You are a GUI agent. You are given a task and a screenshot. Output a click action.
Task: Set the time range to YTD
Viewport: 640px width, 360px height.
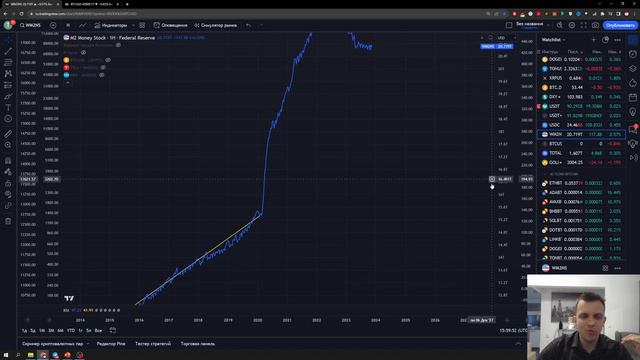(x=71, y=331)
